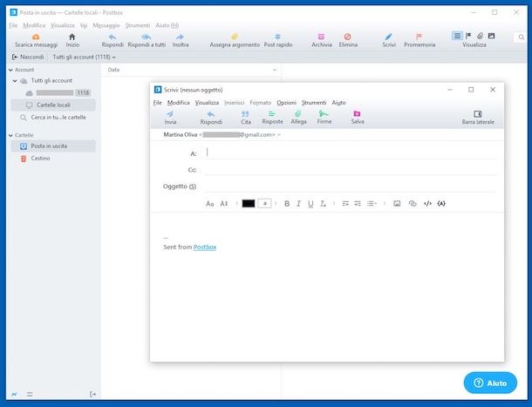Screen dimensions: 532x407
Task: Click the blue Aiuto help button
Action: 490,383
